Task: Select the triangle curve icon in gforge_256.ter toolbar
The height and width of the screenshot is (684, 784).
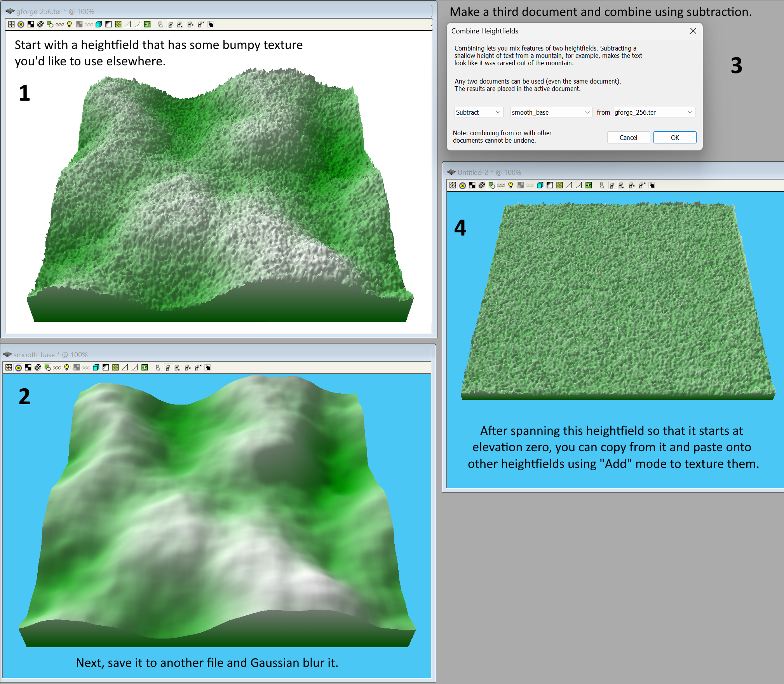Action: [127, 24]
